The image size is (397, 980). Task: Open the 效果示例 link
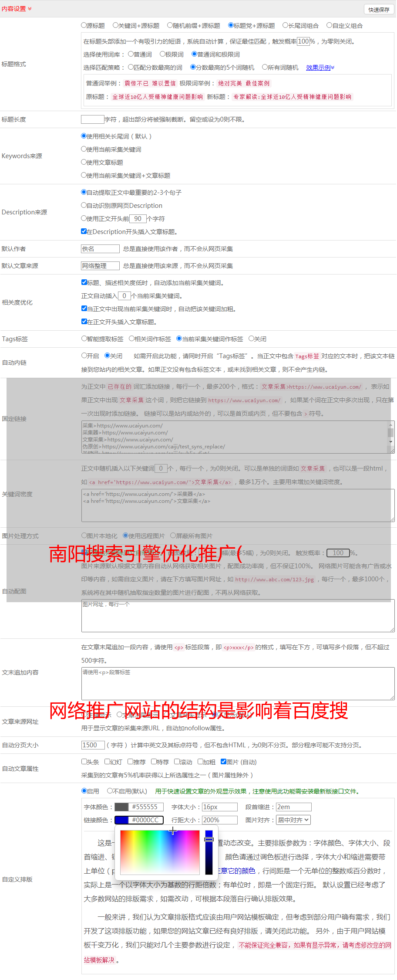pyautogui.click(x=320, y=68)
